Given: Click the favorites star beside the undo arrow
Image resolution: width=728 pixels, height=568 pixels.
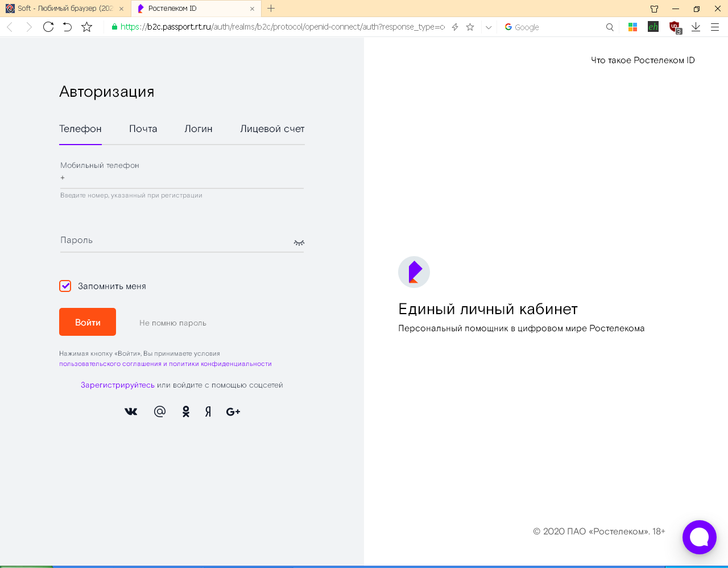Looking at the screenshot, I should point(86,27).
